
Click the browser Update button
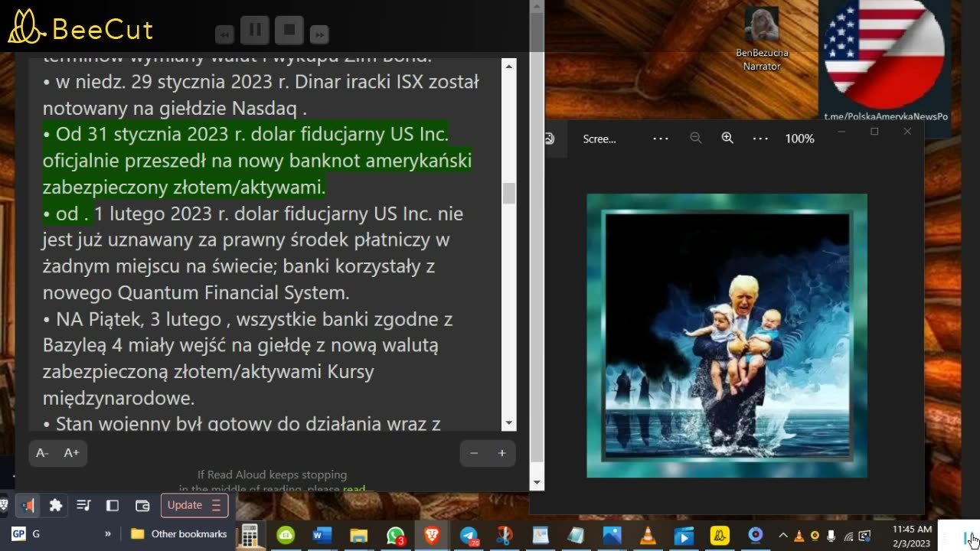click(x=194, y=505)
